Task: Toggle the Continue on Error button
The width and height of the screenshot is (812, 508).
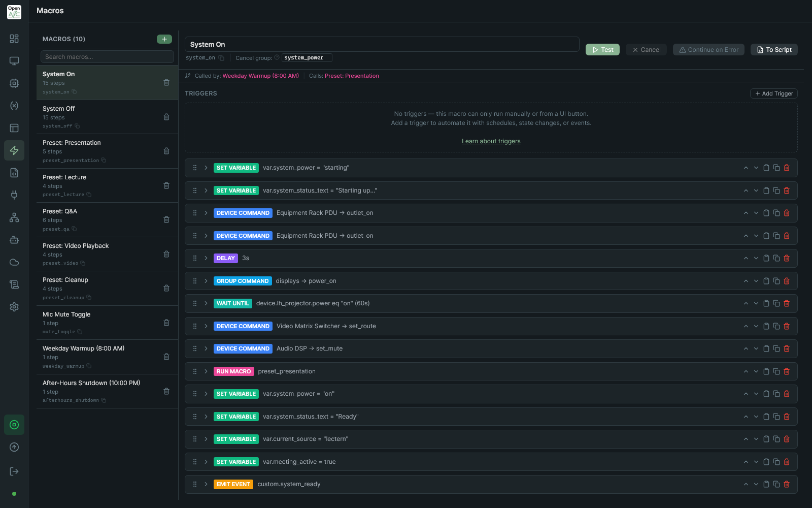Action: tap(708, 49)
